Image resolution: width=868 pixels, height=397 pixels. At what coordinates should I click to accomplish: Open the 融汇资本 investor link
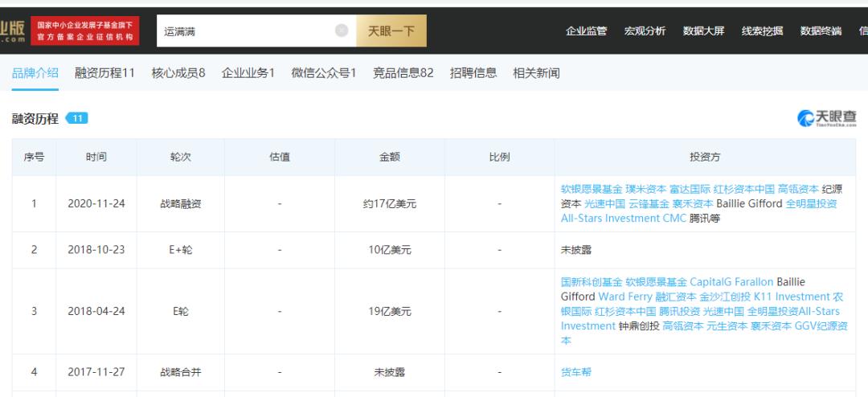(x=676, y=297)
